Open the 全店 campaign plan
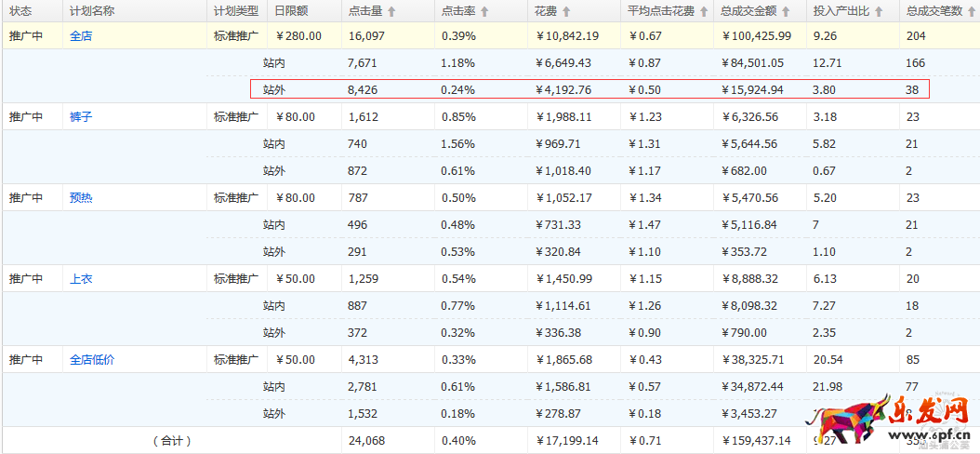 pos(81,36)
